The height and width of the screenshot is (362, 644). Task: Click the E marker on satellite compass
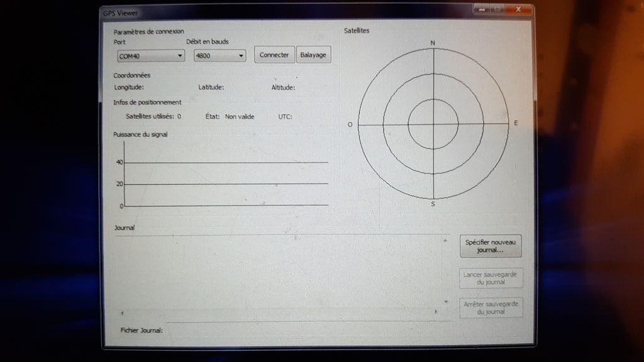click(516, 123)
